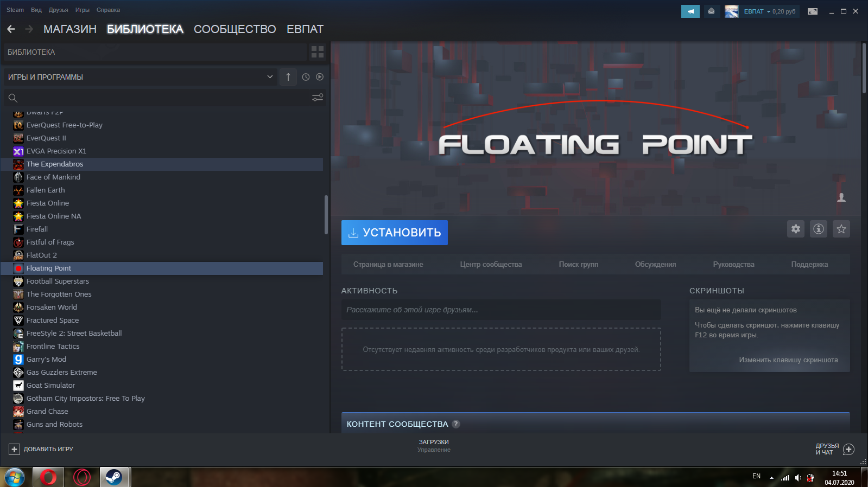Show hidden tray icons arrow
Viewport: 868px width, 487px height.
point(771,478)
